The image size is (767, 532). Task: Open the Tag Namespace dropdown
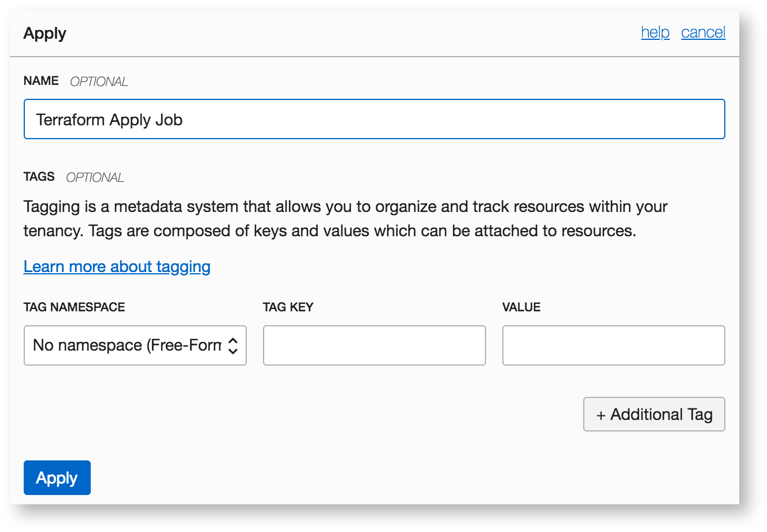tap(127, 345)
